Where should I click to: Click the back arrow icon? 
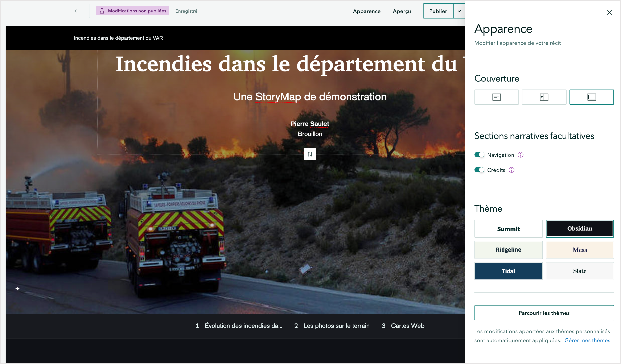78,11
